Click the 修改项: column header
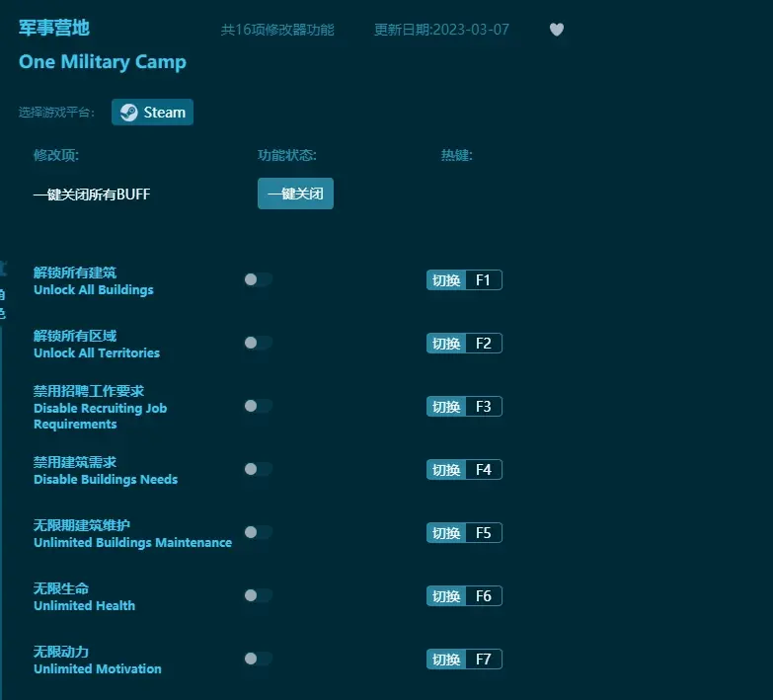773x700 pixels. coord(56,155)
